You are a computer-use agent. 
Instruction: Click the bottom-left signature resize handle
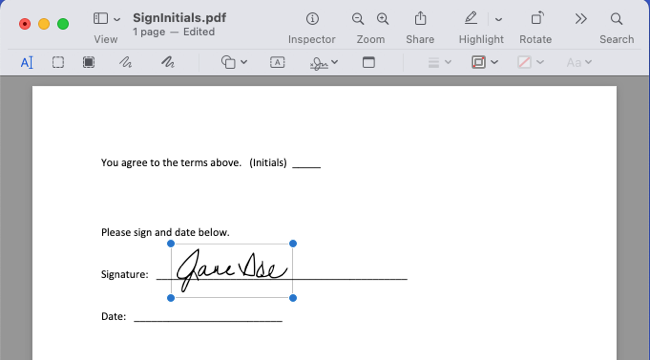[171, 298]
